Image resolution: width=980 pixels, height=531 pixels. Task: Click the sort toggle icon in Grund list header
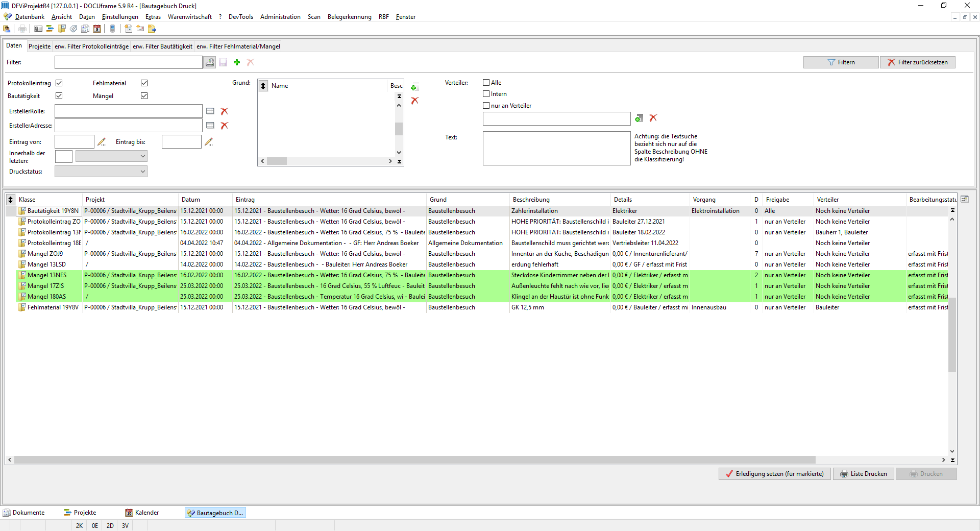pos(263,86)
